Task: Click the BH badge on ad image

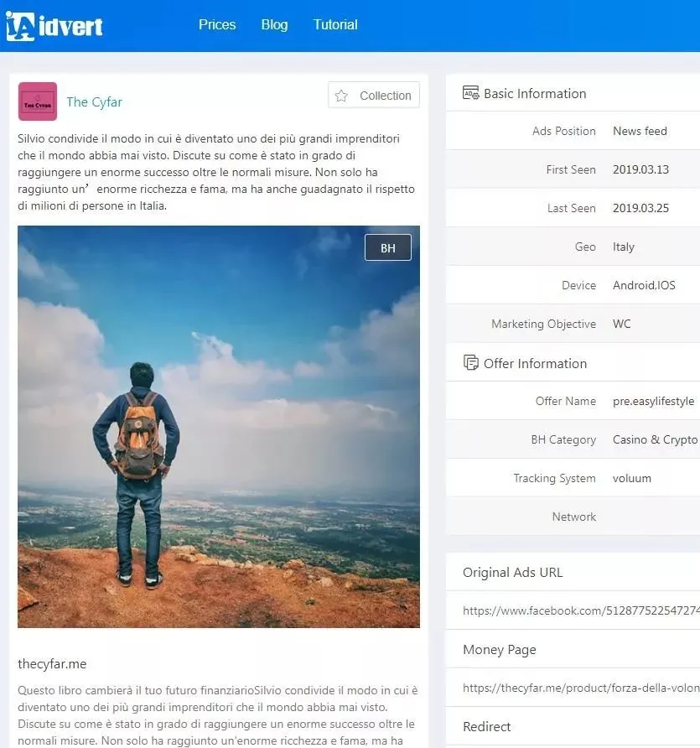Action: coord(388,247)
